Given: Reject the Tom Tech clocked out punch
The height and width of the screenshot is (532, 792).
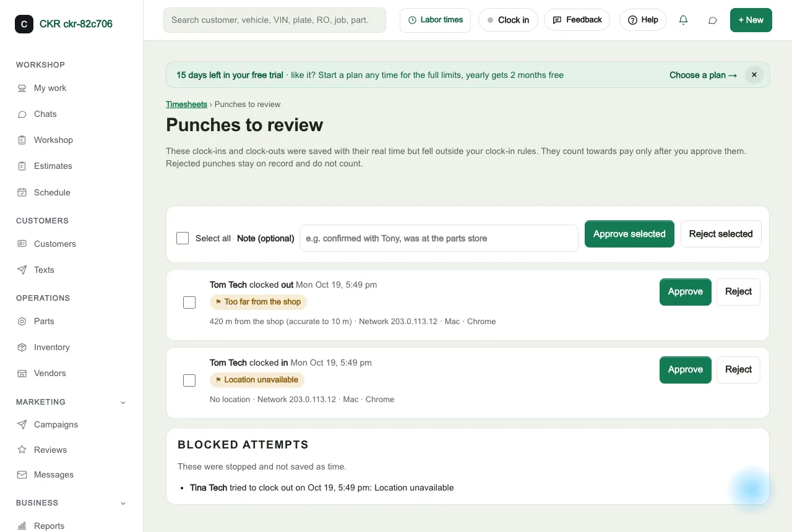Looking at the screenshot, I should (x=738, y=291).
